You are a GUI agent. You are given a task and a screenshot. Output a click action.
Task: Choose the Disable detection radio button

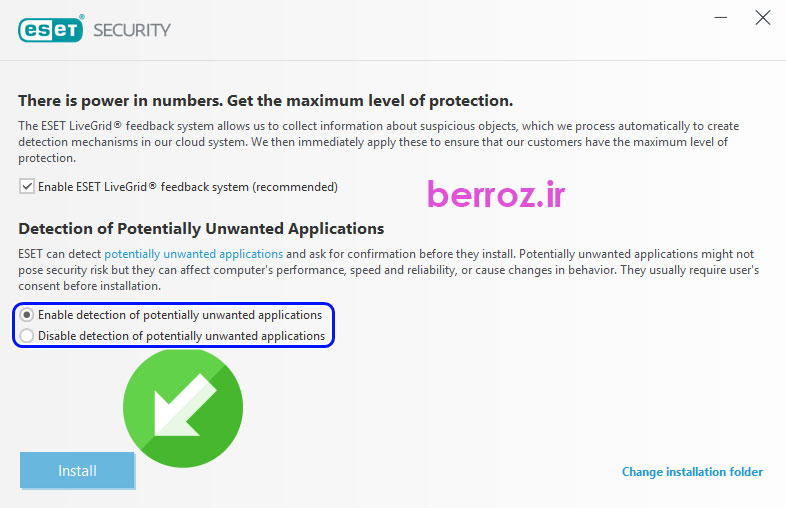point(27,336)
